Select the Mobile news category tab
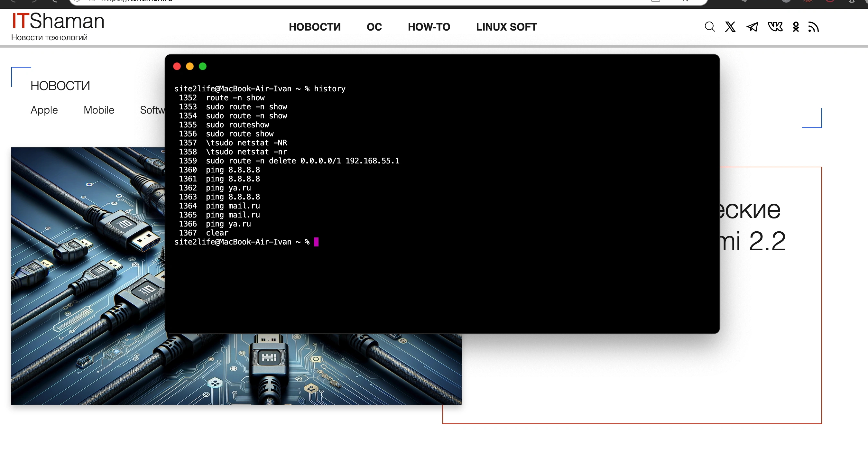Viewport: 868px width, 453px height. [x=99, y=110]
